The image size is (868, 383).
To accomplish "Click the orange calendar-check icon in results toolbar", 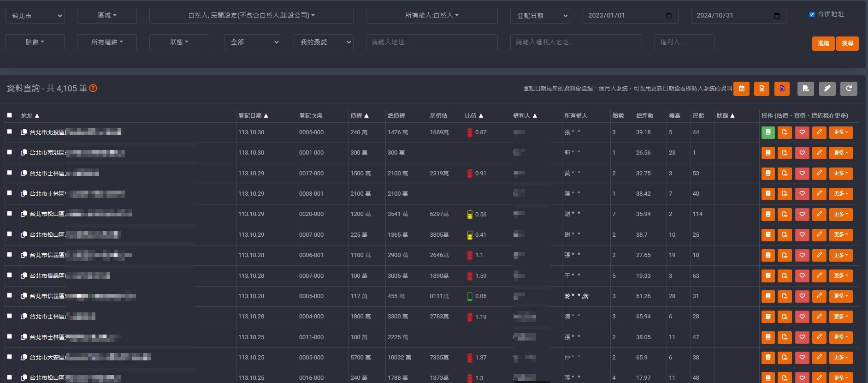I will (741, 89).
